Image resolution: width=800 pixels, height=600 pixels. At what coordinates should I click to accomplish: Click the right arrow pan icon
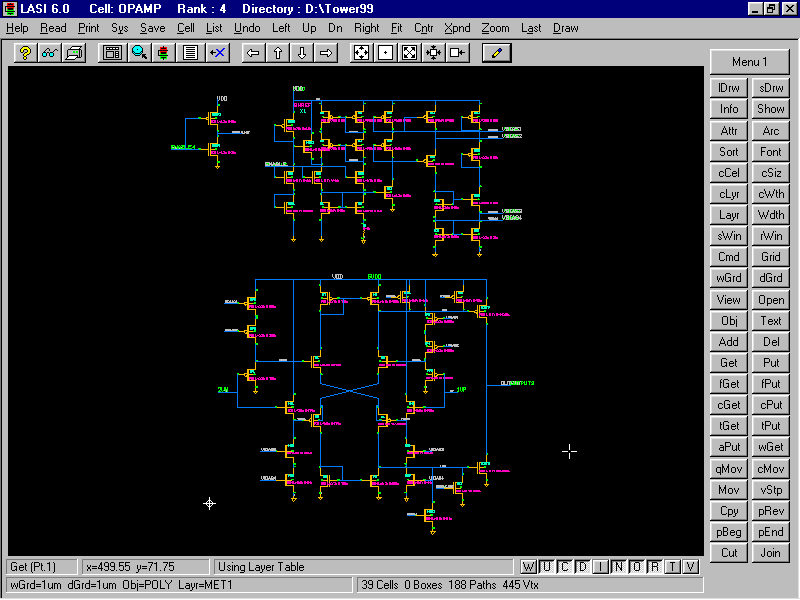click(x=326, y=52)
